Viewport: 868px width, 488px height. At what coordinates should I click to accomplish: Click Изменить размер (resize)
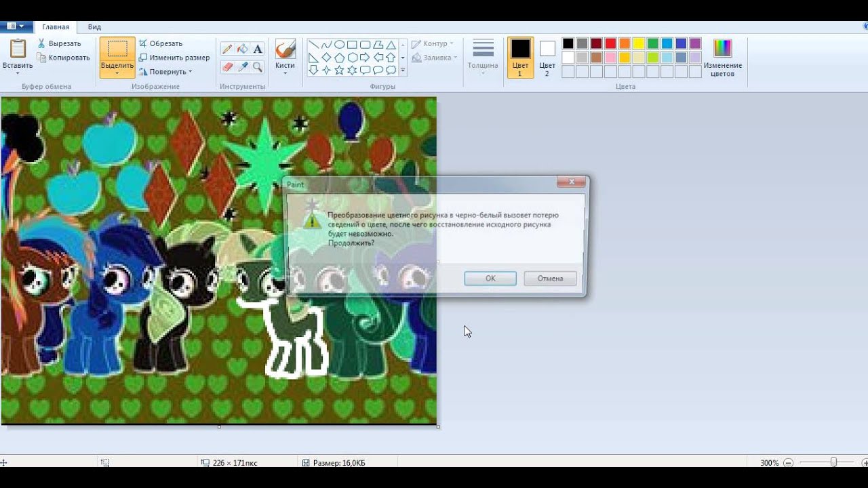coord(174,58)
